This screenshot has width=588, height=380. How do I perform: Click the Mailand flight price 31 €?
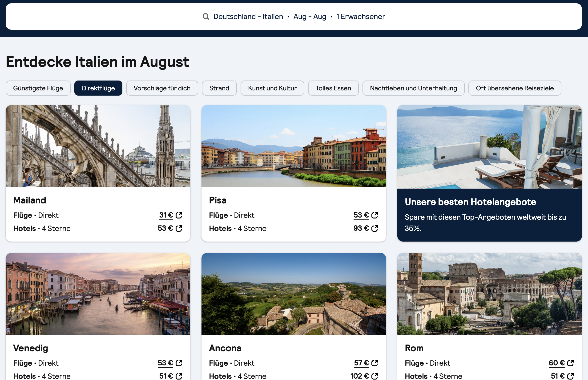(x=166, y=215)
